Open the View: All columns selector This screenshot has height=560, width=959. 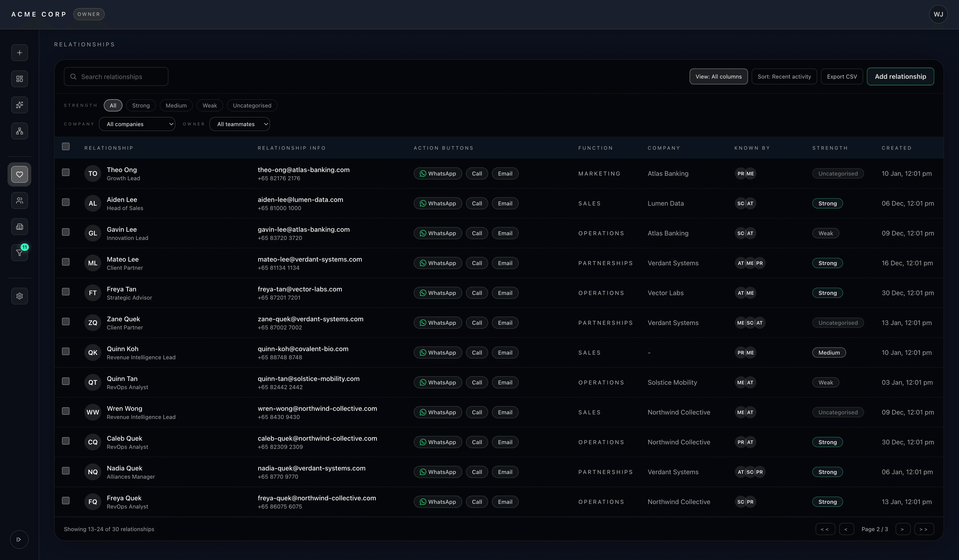(719, 76)
